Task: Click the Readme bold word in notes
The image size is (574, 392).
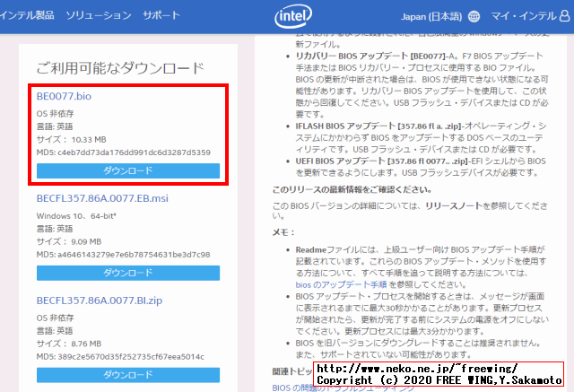Action: pyautogui.click(x=311, y=250)
